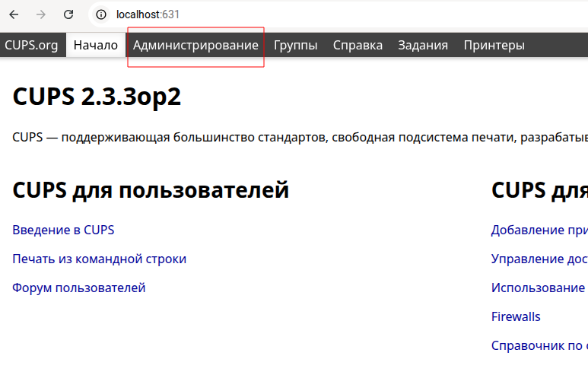View site information icon in address bar
The height and width of the screenshot is (375, 588).
point(101,14)
